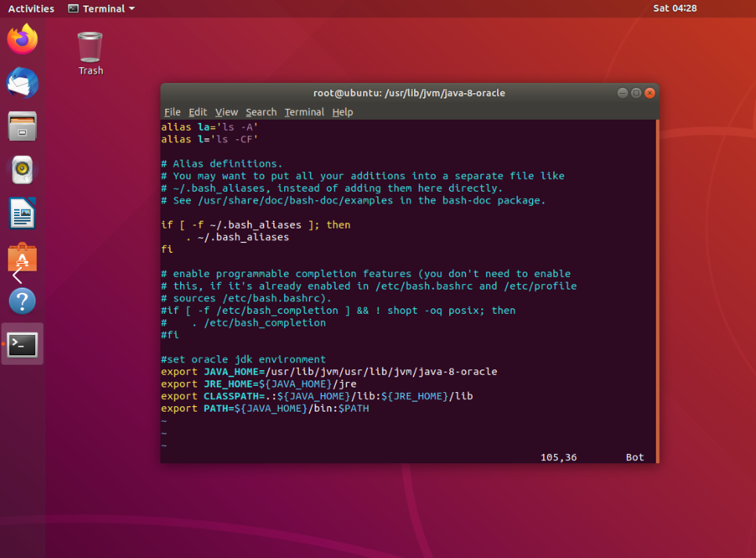This screenshot has width=756, height=558.
Task: Open the File menu in terminal
Action: coord(172,112)
